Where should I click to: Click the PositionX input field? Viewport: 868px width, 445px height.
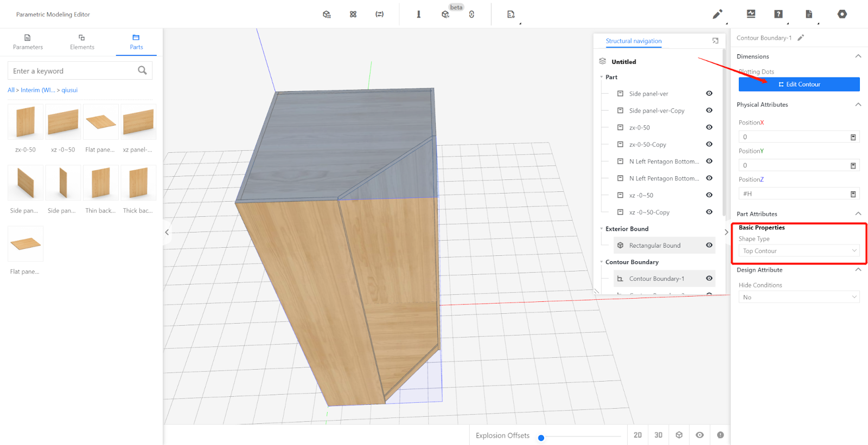pos(793,137)
